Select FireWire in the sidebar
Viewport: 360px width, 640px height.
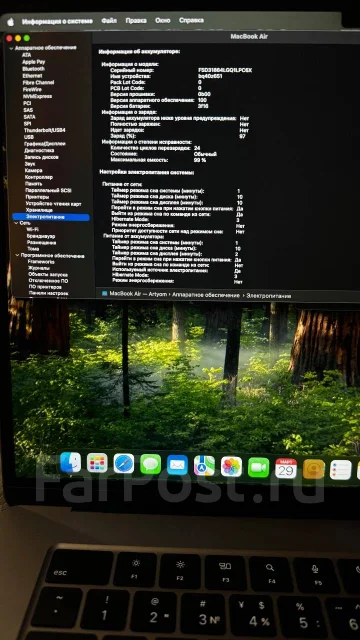tap(32, 89)
